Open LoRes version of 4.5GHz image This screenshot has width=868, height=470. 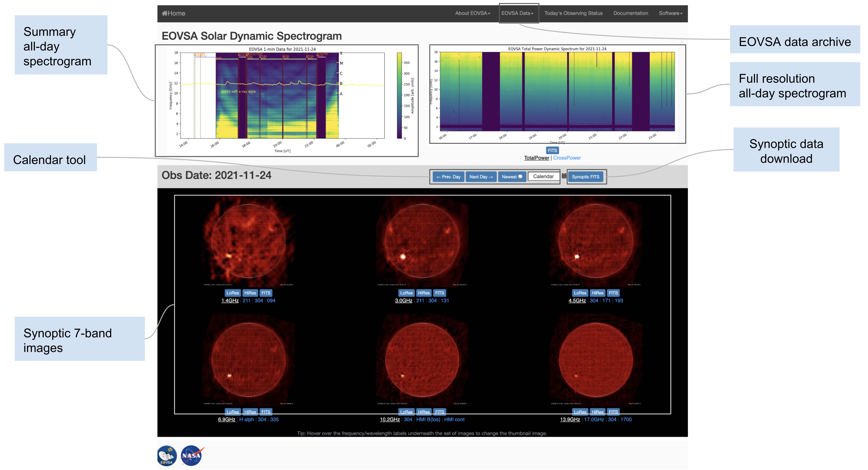(580, 293)
